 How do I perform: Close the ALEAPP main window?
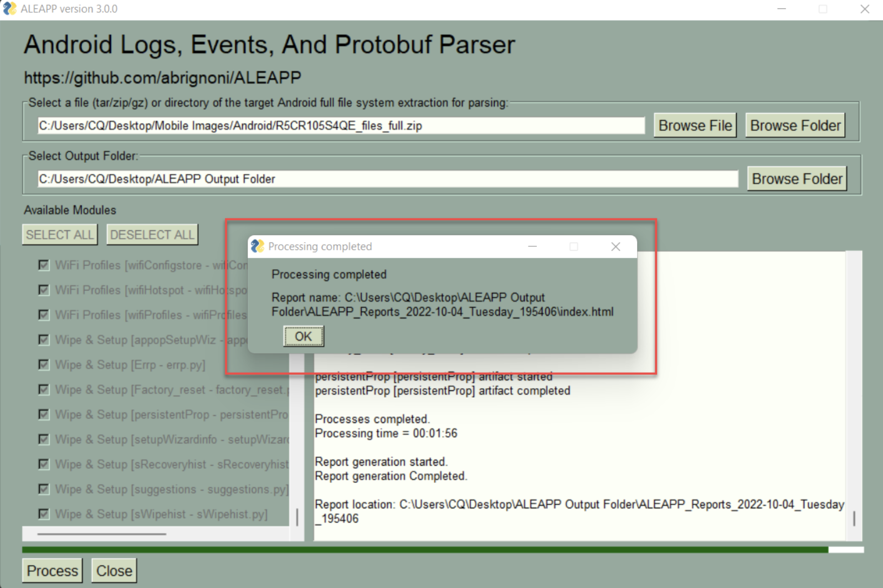click(865, 9)
